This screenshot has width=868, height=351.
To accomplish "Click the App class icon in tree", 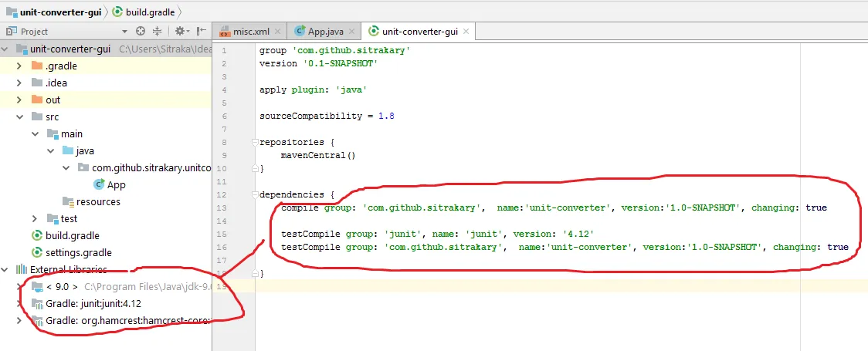I will click(99, 184).
